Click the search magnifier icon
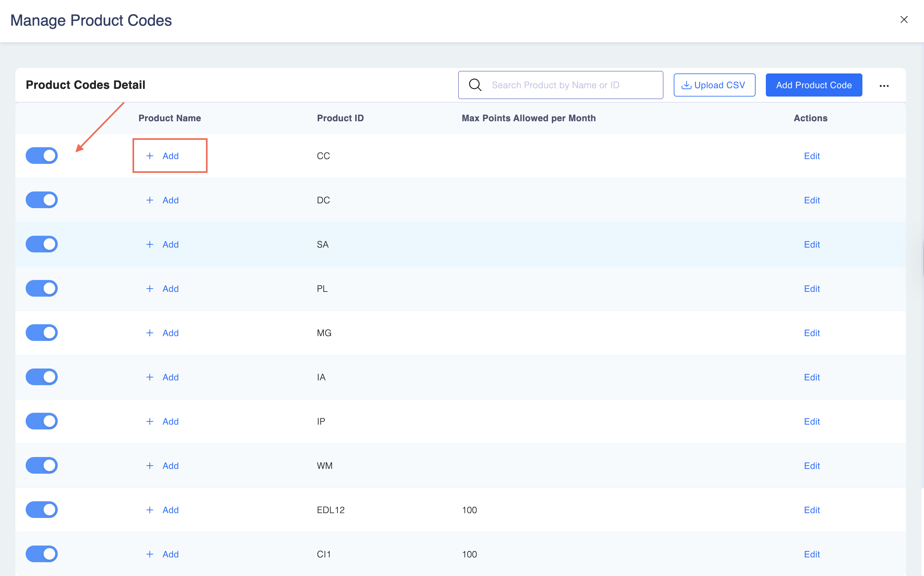 [475, 85]
